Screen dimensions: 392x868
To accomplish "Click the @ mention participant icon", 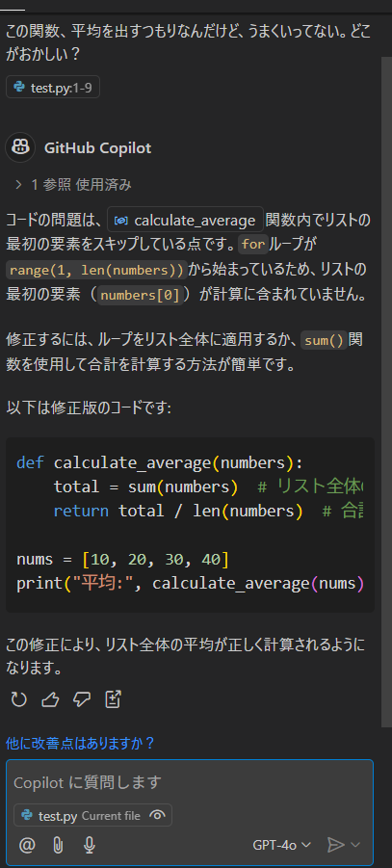I will pos(27,845).
